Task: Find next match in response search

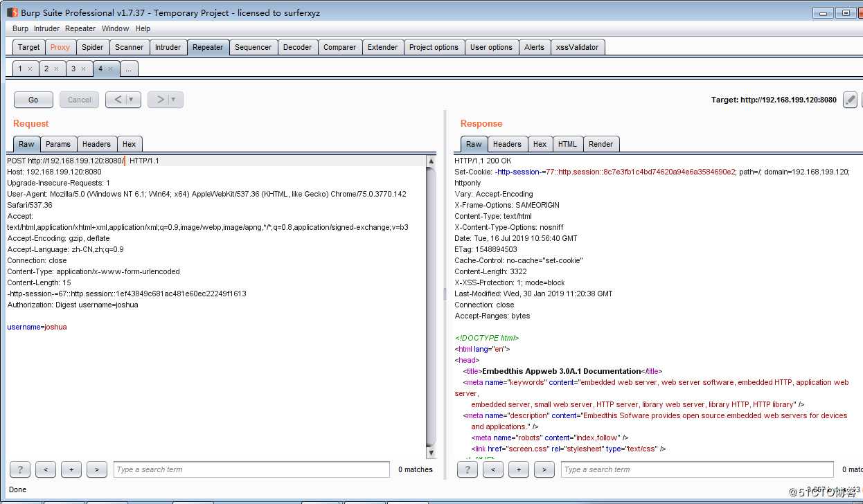Action: point(544,469)
